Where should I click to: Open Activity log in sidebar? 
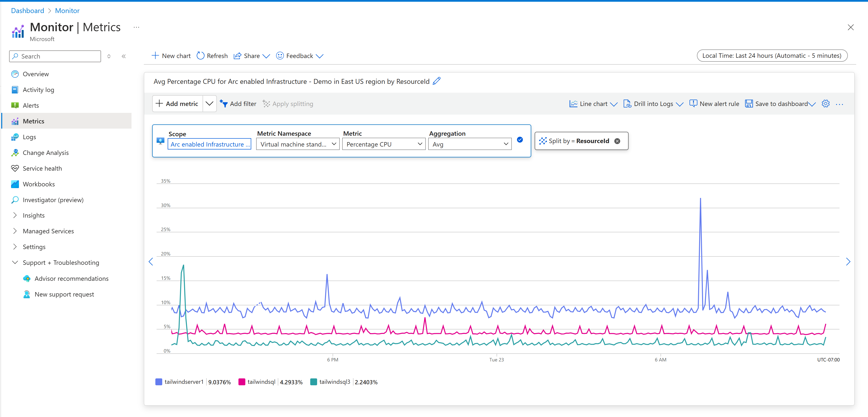click(38, 90)
